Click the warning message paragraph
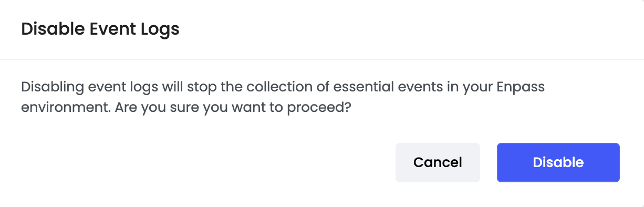This screenshot has height=207, width=644. point(283,98)
